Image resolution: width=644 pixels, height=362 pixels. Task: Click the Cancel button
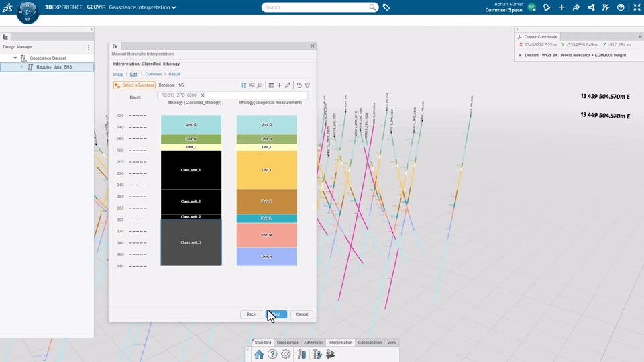[x=302, y=314]
